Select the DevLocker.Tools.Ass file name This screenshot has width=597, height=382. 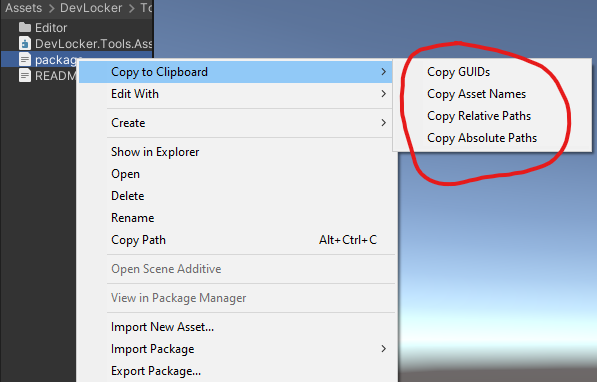[x=94, y=44]
